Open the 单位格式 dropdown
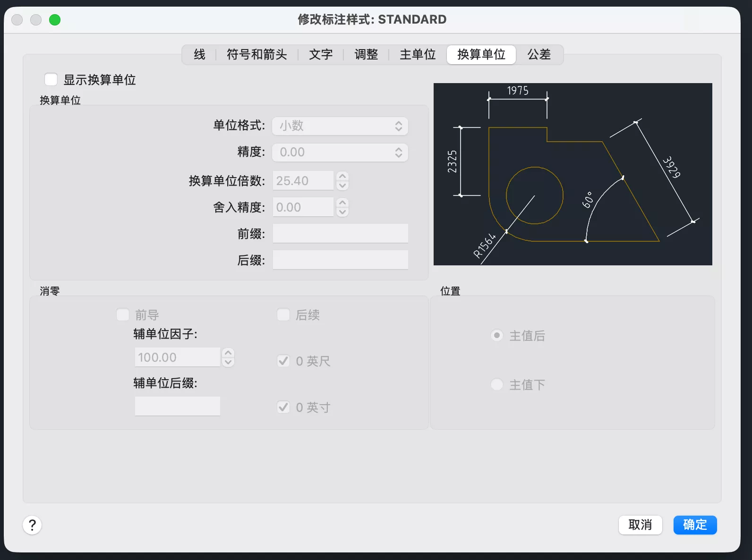 [x=340, y=126]
